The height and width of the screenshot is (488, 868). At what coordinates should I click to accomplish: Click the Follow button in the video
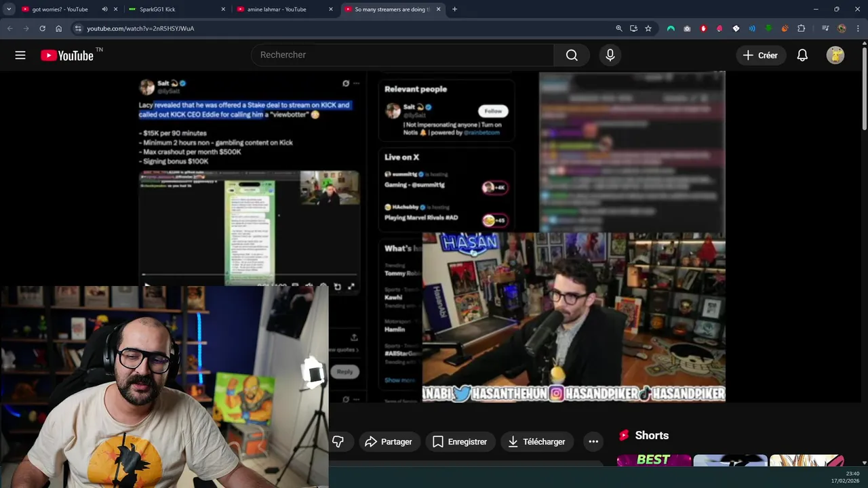point(493,111)
